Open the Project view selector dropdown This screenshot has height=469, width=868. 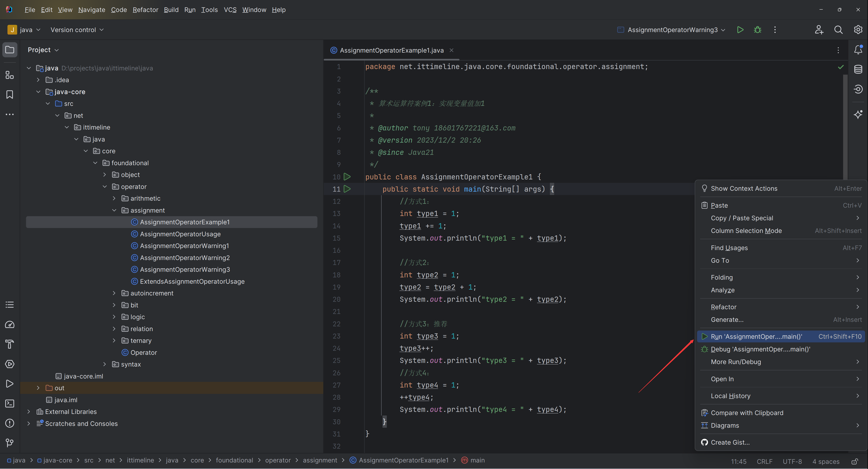pyautogui.click(x=43, y=50)
